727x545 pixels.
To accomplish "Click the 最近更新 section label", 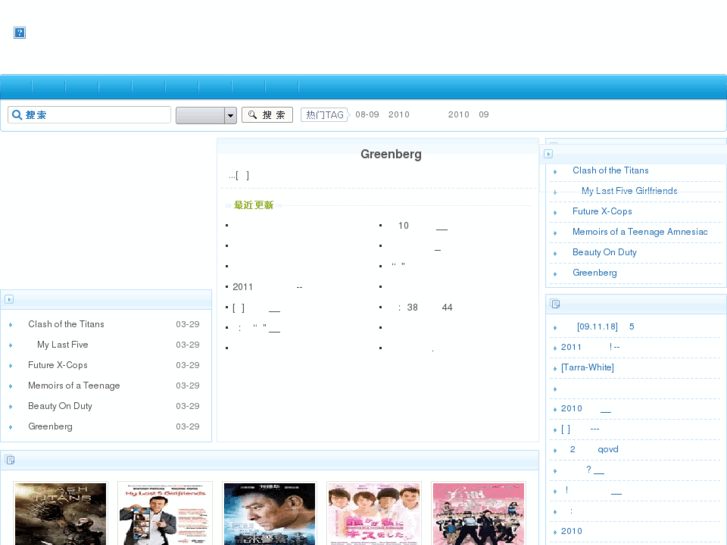I will tap(253, 205).
